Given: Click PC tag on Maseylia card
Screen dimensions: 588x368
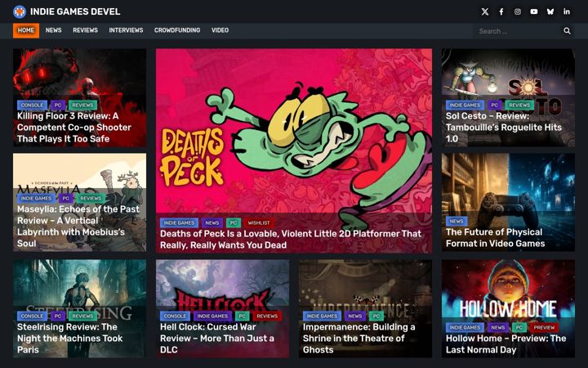Looking at the screenshot, I should (x=66, y=198).
